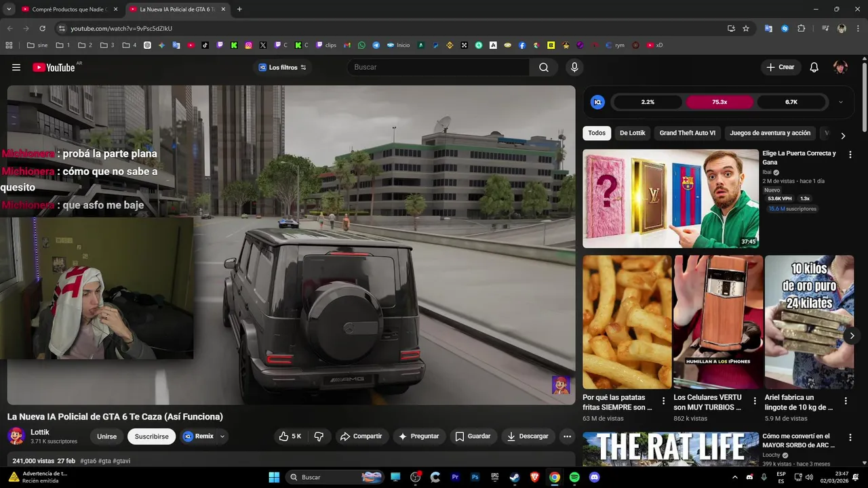The image size is (868, 488).
Task: Open options for short 'Por qué las patatas fritas'
Action: [663, 401]
